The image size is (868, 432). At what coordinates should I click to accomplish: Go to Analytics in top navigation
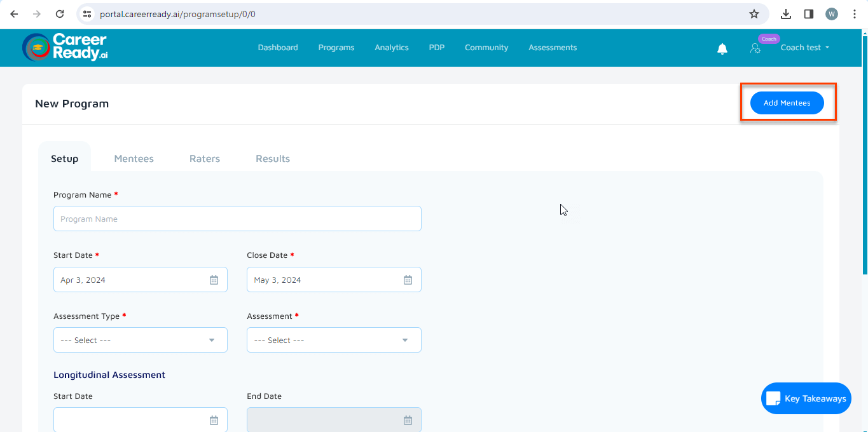point(392,48)
